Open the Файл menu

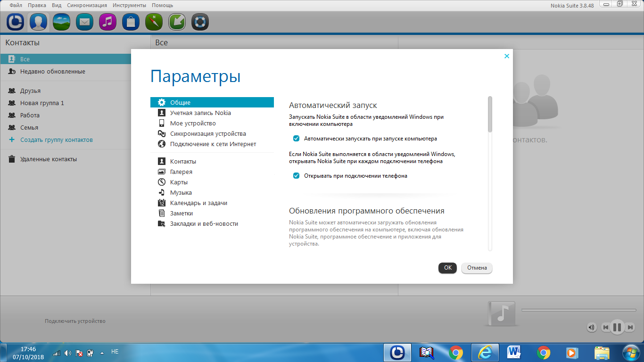pyautogui.click(x=16, y=5)
